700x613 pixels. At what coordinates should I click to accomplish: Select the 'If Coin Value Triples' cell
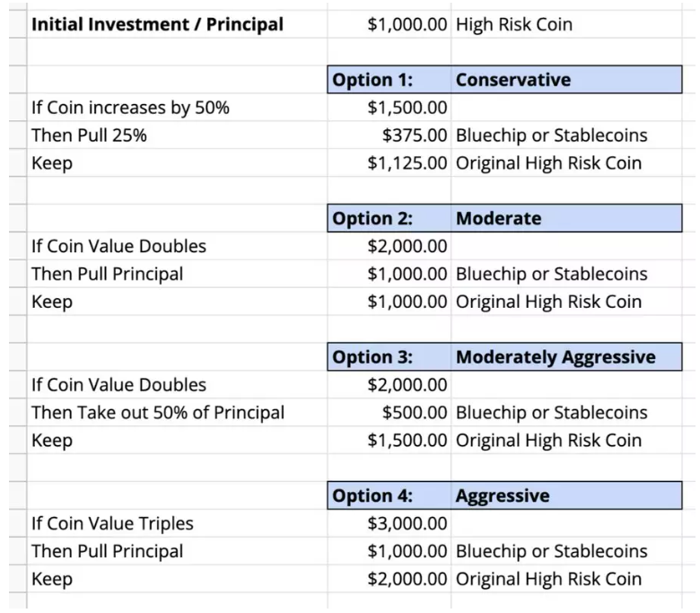(x=177, y=523)
